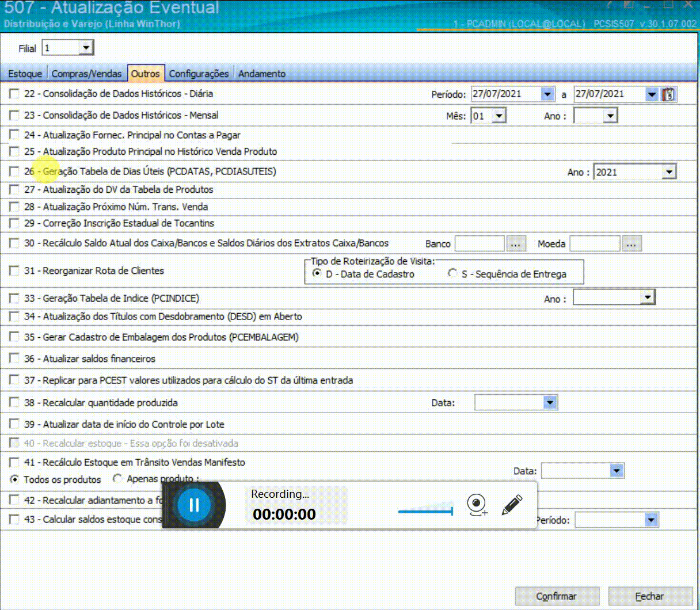This screenshot has width=700, height=610.
Task: Open Banco lookup ellipsis button
Action: click(516, 244)
